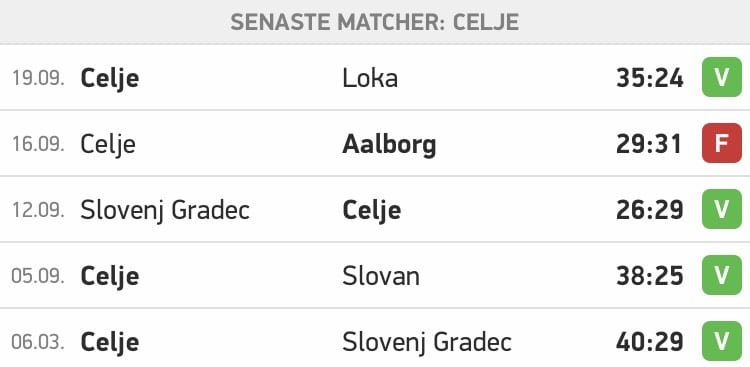Click the green V badge for Celje–Slovan match
750x367 pixels.
pos(721,276)
